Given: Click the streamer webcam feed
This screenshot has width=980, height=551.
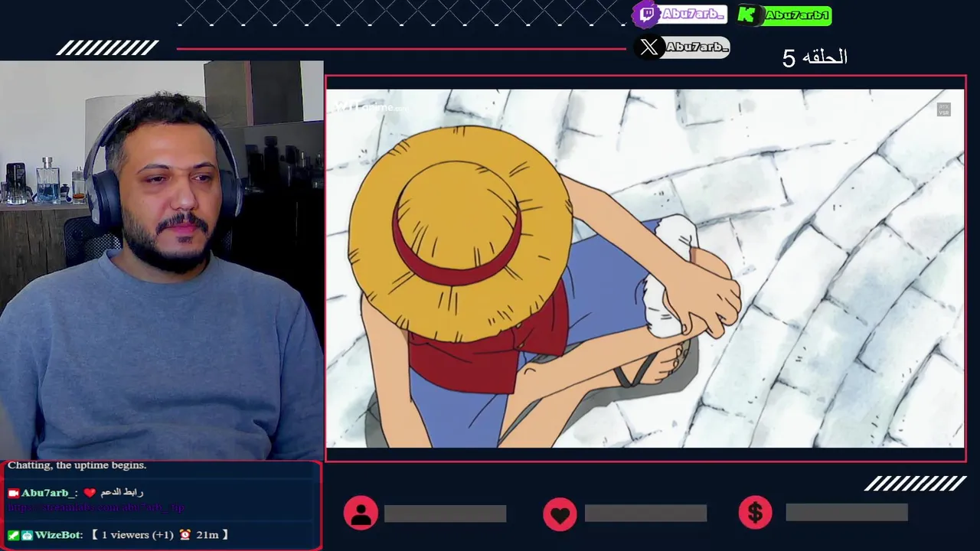Looking at the screenshot, I should 162,260.
